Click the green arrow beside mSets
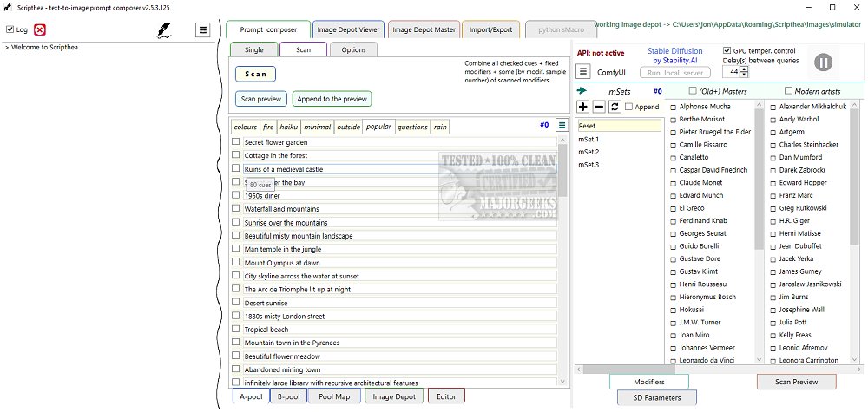The image size is (868, 412). [x=582, y=91]
